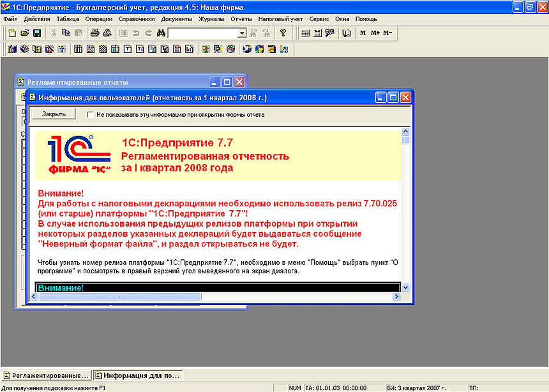
Task: Click the status bar 'ТА: 01.01.03 00:00:00' text
Action: pyautogui.click(x=336, y=388)
